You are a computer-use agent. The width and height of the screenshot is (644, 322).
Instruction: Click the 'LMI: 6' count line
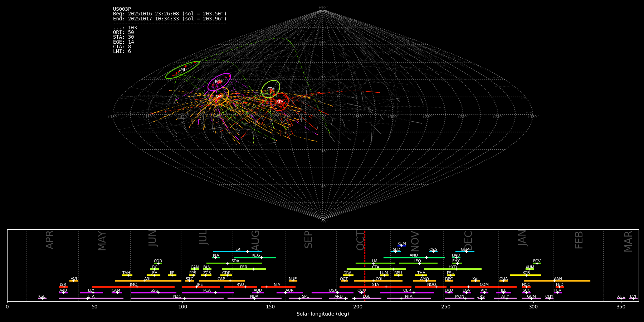(122, 52)
